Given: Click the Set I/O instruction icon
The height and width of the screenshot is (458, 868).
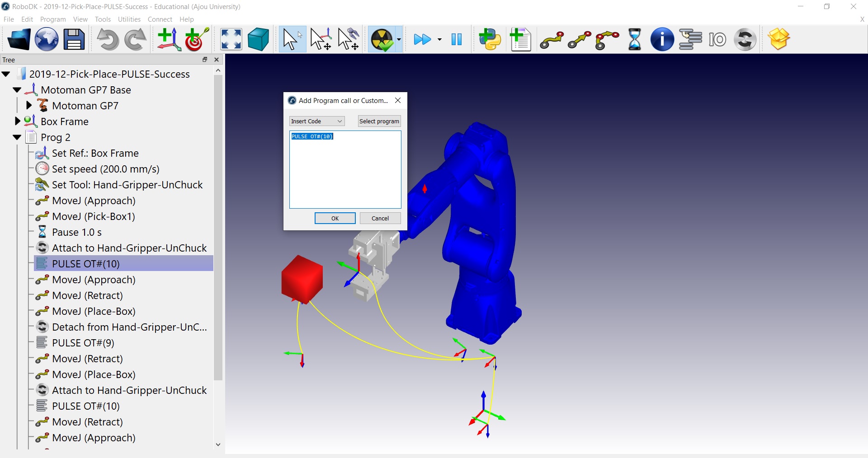Looking at the screenshot, I should pos(717,40).
